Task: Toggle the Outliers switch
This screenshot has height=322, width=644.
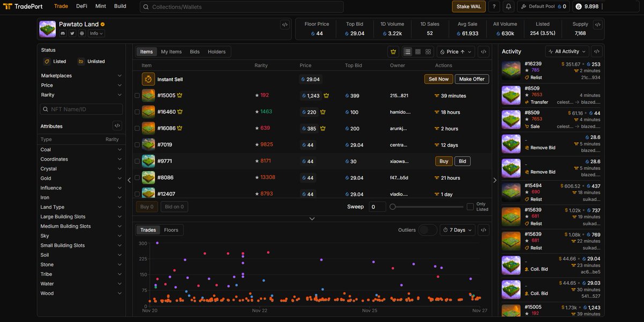Action: click(427, 230)
